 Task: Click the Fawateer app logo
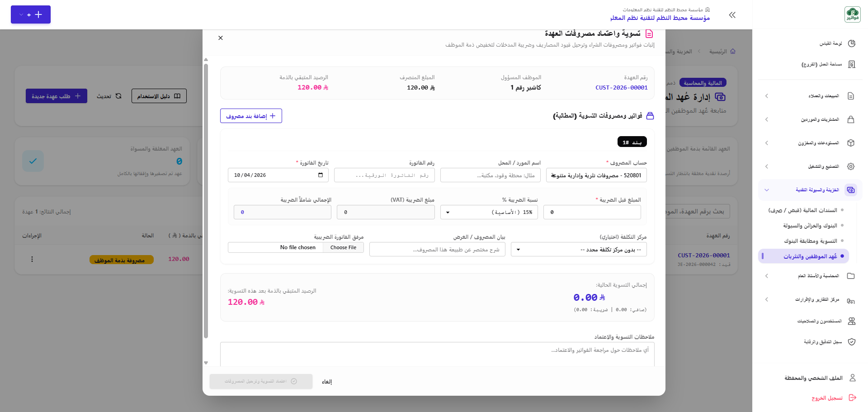click(852, 14)
